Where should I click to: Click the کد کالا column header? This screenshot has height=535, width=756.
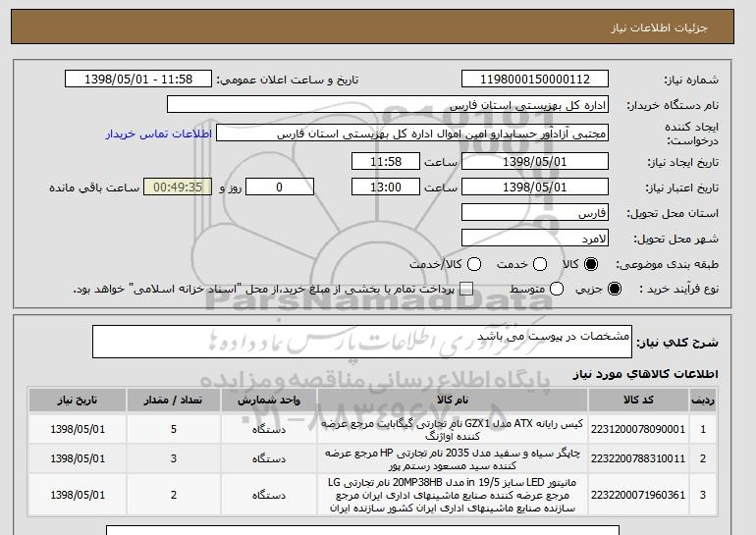coord(638,401)
